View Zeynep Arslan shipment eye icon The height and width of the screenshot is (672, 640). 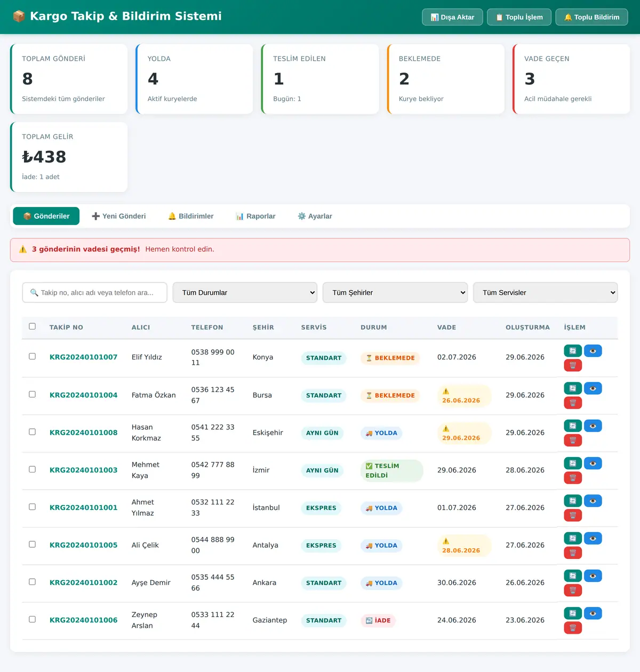tap(593, 613)
